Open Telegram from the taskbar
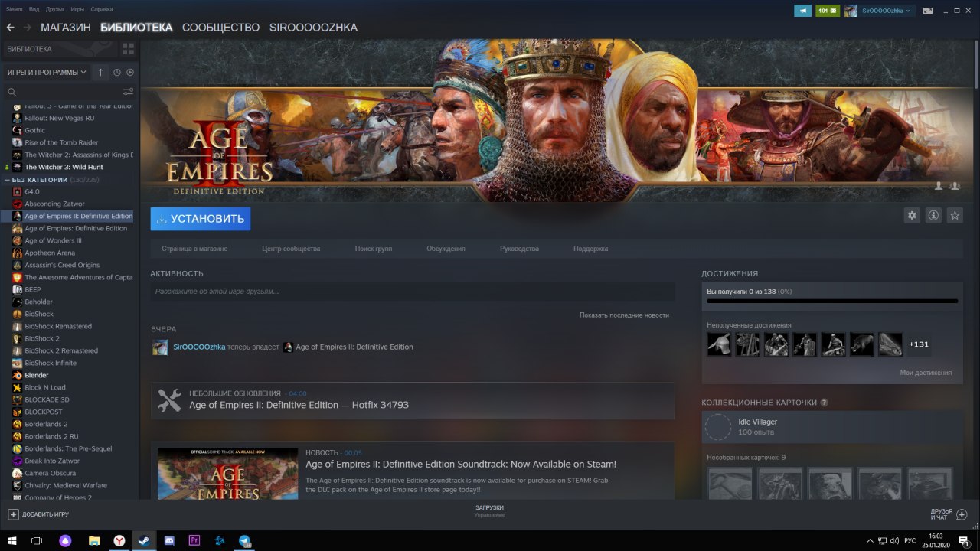The image size is (980, 551). 244,540
